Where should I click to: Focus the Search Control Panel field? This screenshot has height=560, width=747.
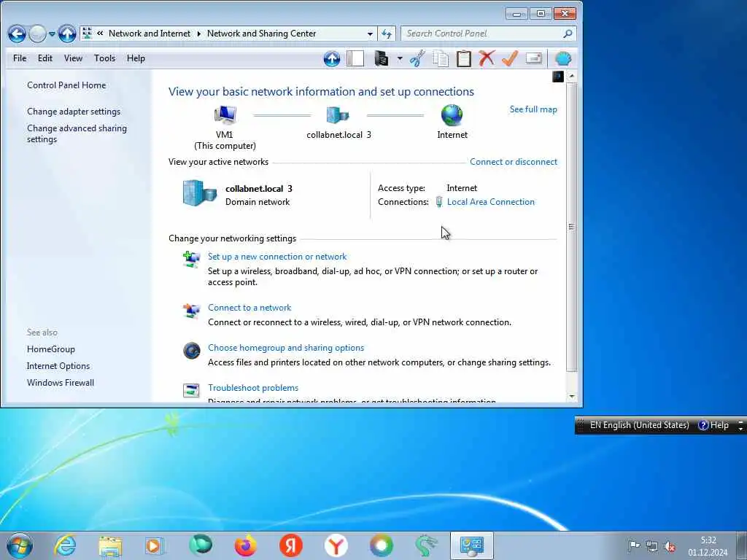click(481, 34)
